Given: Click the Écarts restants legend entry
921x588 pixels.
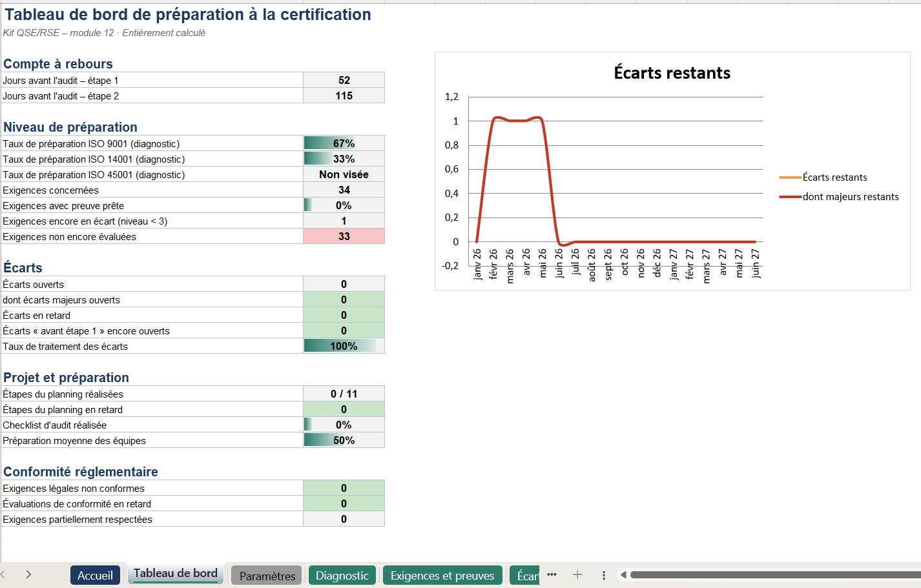Looking at the screenshot, I should 823,177.
